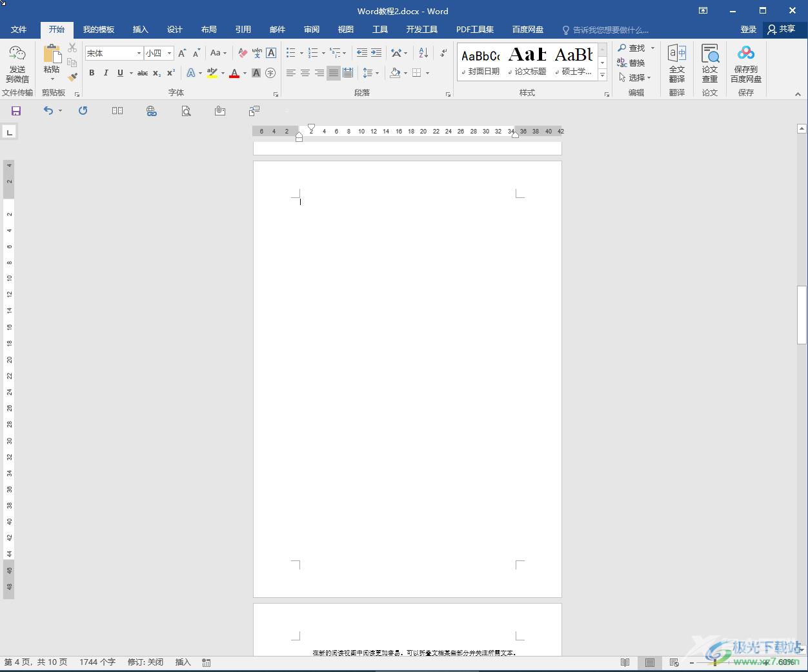Click the Share (共享) button
Image resolution: width=808 pixels, height=672 pixels.
point(782,30)
